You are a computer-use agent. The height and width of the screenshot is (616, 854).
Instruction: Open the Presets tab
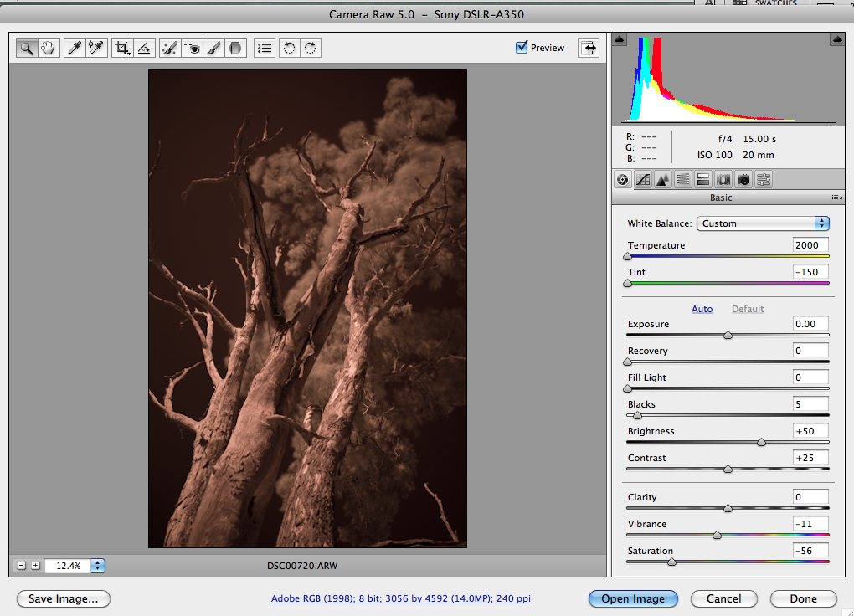pyautogui.click(x=764, y=179)
